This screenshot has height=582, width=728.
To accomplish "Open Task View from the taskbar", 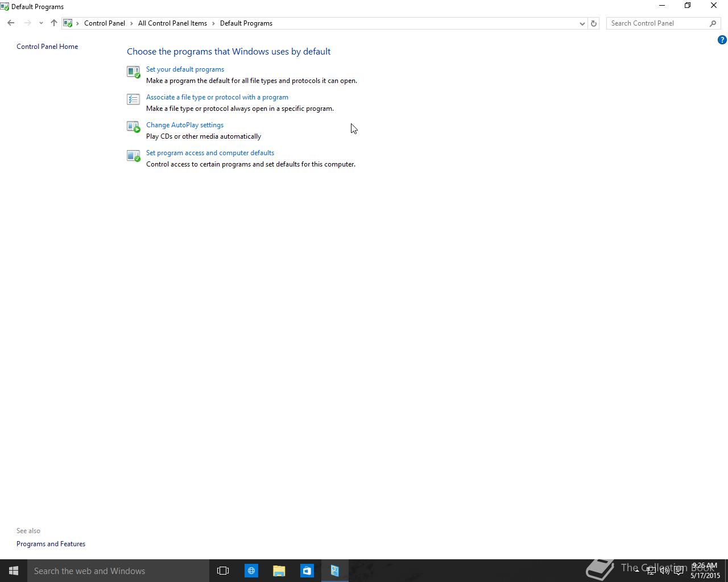I will pyautogui.click(x=223, y=571).
